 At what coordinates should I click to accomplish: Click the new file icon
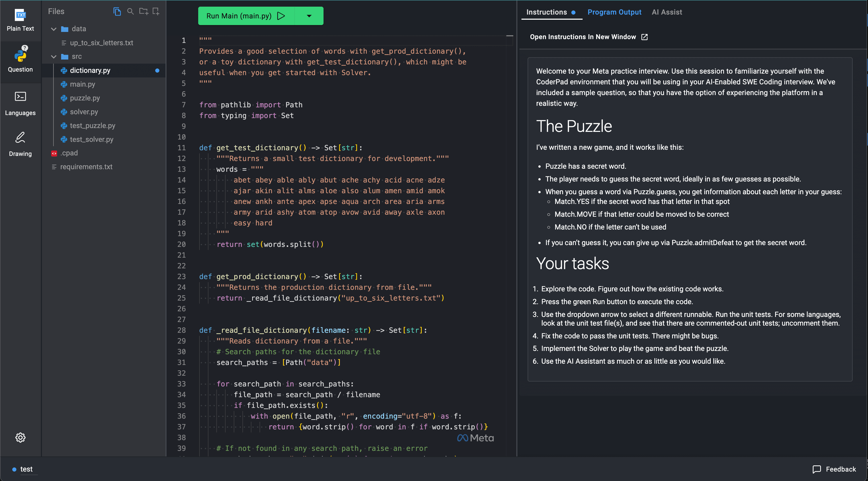pos(156,12)
